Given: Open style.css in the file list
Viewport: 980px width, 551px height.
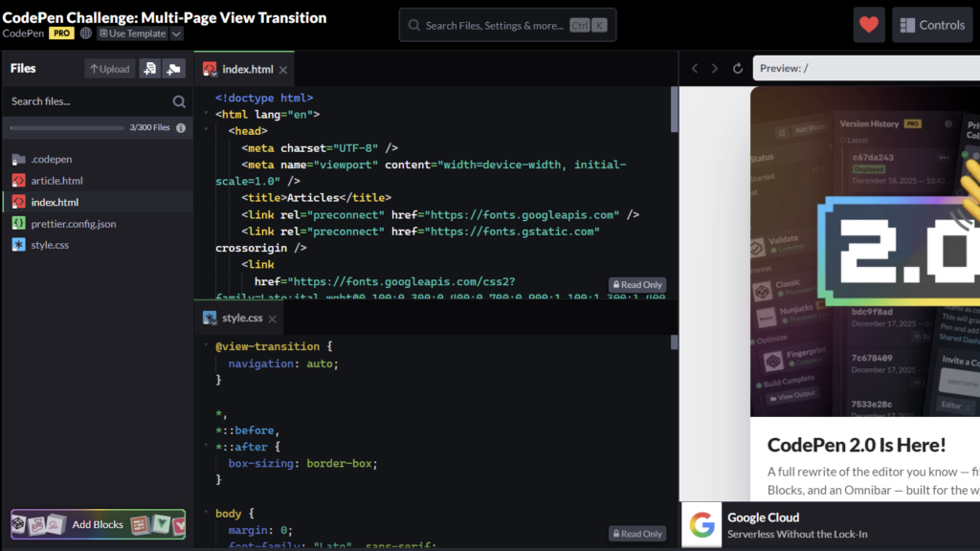Looking at the screenshot, I should click(98, 245).
